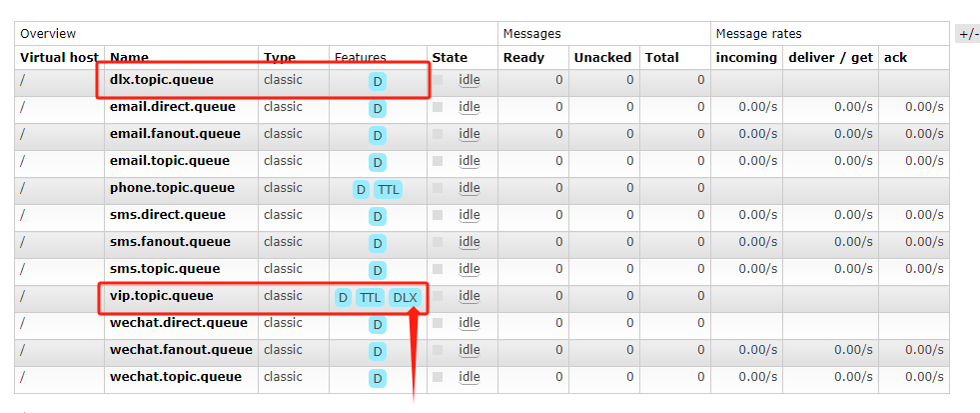Open the dlx.topic.queue queue details
Viewport: 980px width, 413px height.
(x=161, y=79)
